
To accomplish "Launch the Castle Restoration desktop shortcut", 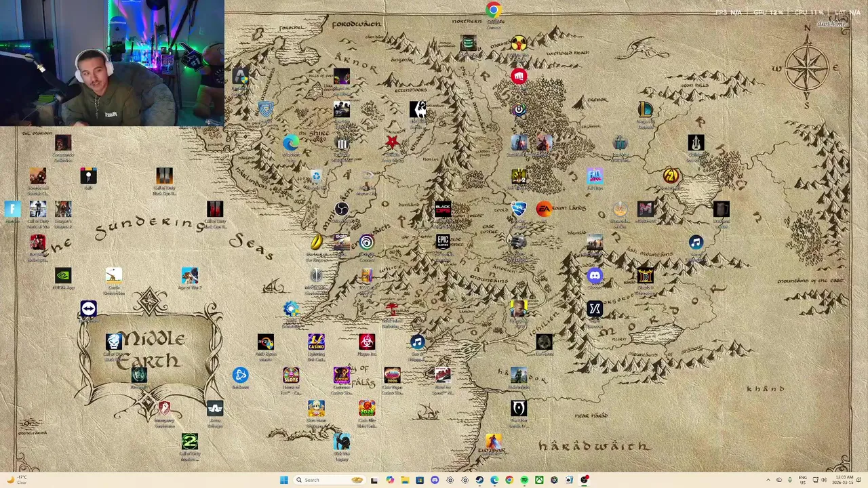I will pos(114,276).
